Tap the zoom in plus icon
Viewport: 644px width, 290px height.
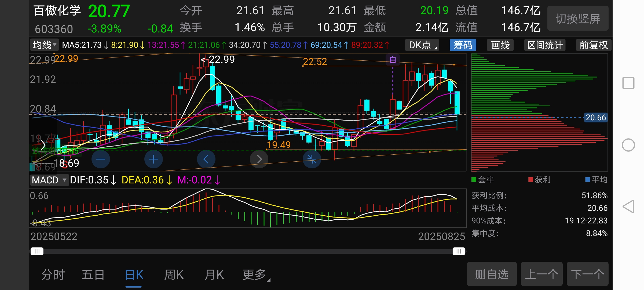153,159
